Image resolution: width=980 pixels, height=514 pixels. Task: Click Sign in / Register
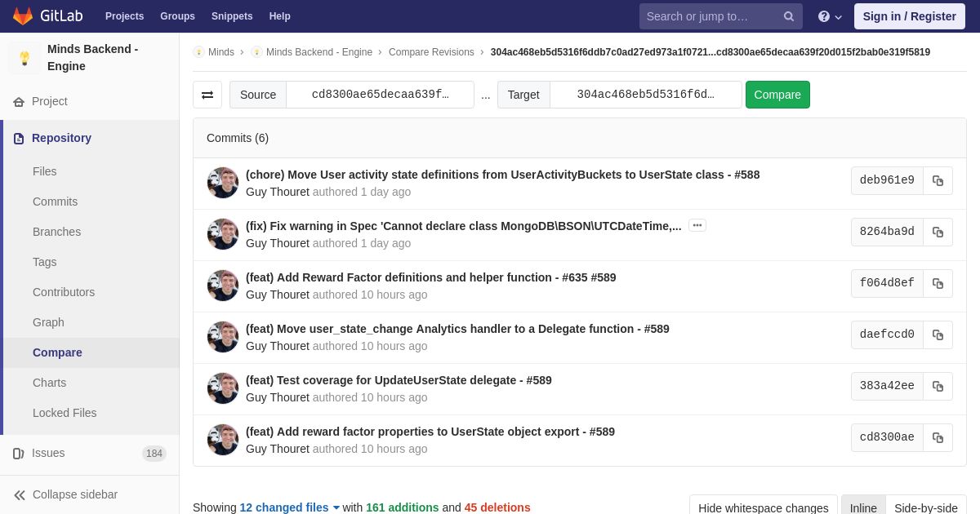point(910,16)
